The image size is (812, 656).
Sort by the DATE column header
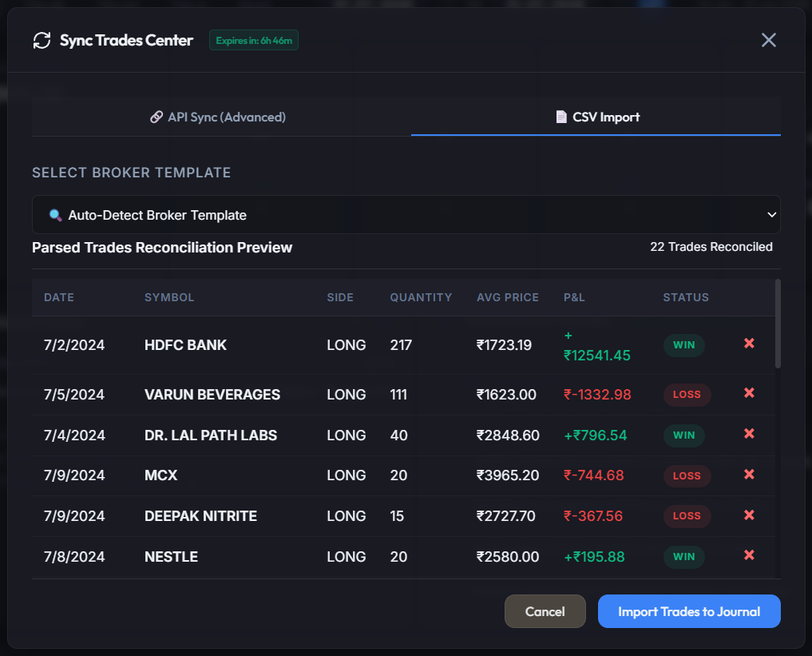[59, 297]
